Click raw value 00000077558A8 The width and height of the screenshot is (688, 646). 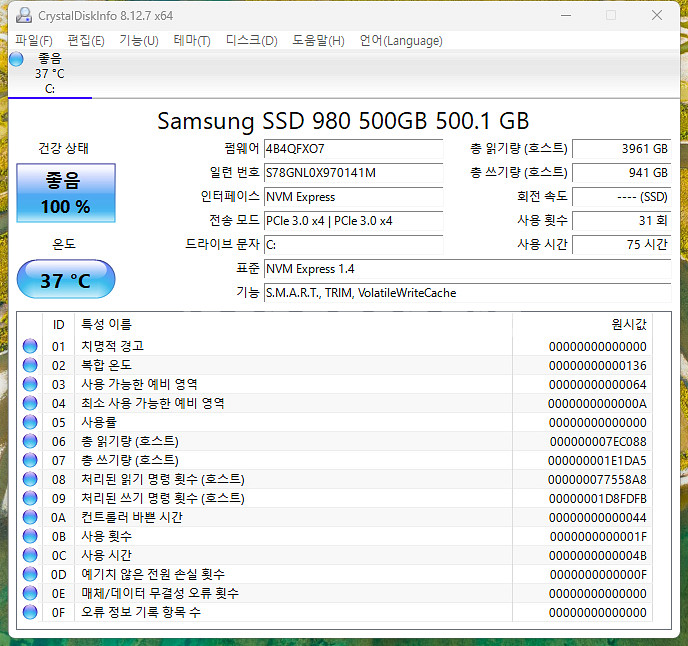point(597,479)
